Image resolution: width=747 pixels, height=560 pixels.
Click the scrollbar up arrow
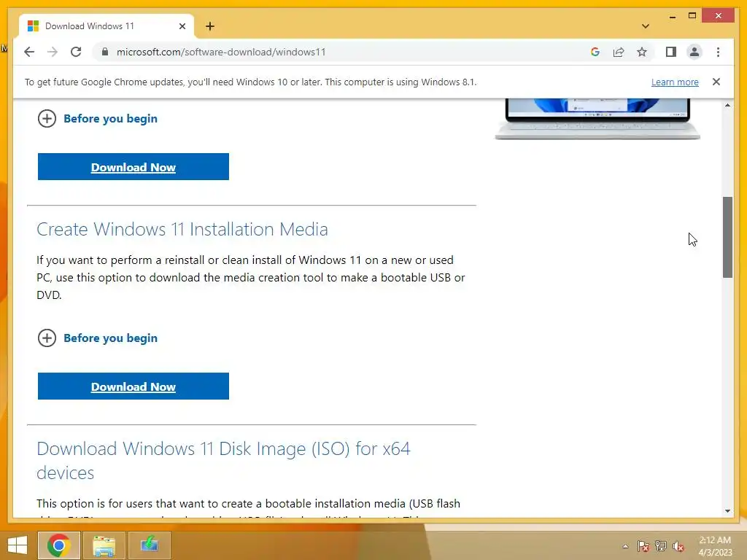(x=727, y=105)
